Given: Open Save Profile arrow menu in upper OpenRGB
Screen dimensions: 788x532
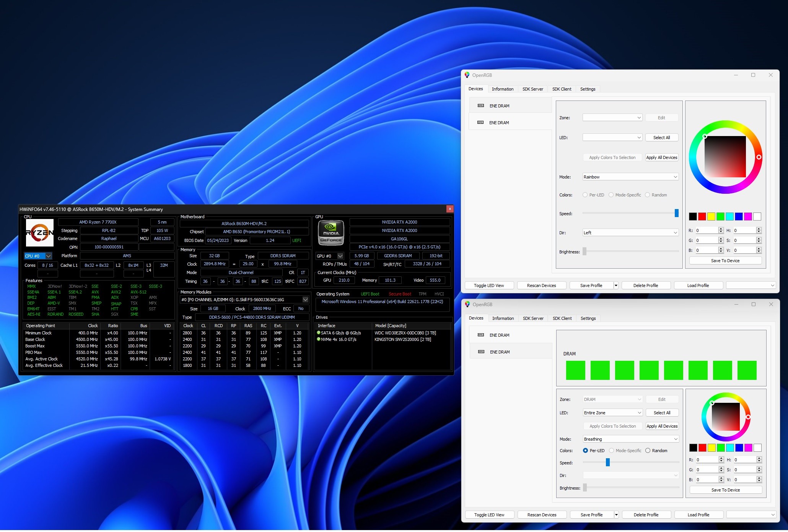Looking at the screenshot, I should (615, 285).
